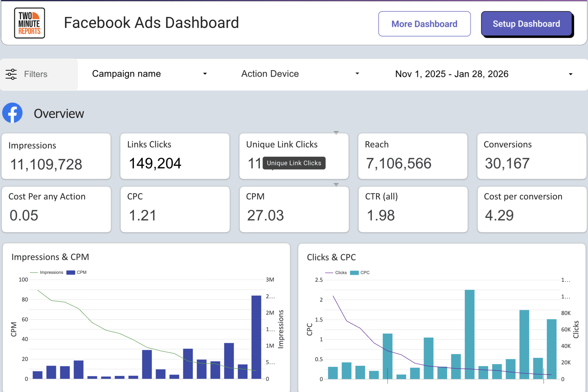Click the Impressions legend line icon
588x392 pixels.
(x=34, y=272)
